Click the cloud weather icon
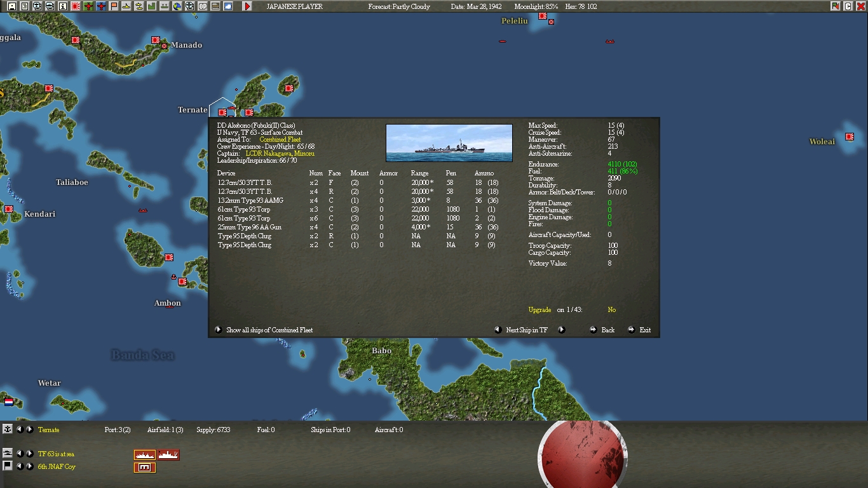Image resolution: width=868 pixels, height=488 pixels. tap(228, 6)
